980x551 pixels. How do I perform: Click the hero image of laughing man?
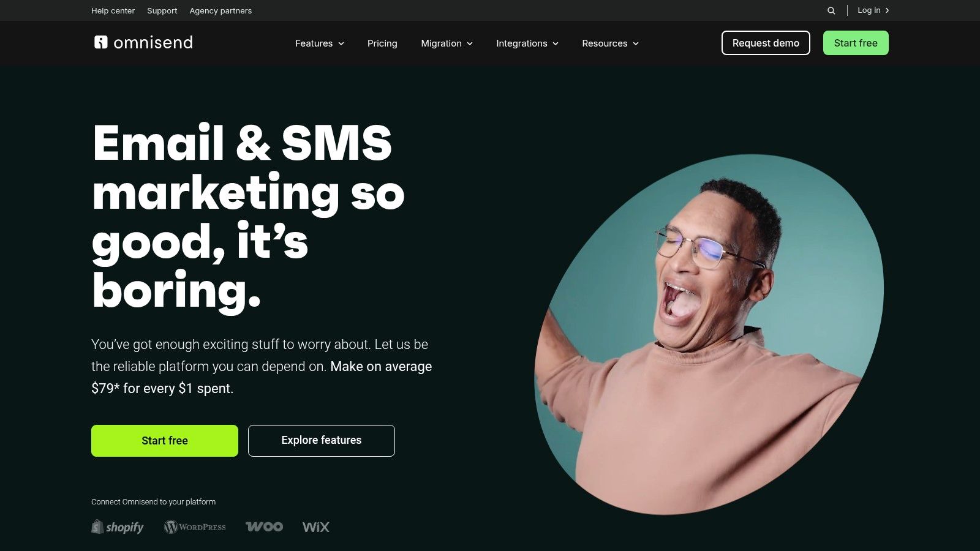(x=709, y=334)
